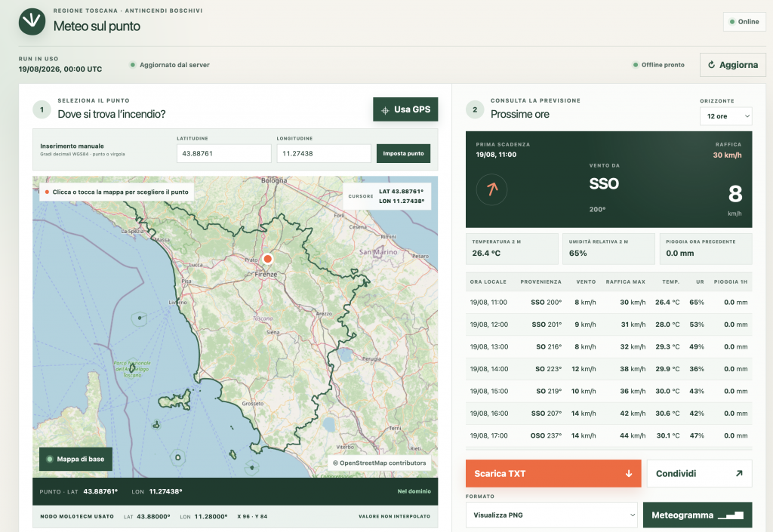Click the green dot beside Offline pronto
This screenshot has height=532, width=773.
pyautogui.click(x=636, y=65)
